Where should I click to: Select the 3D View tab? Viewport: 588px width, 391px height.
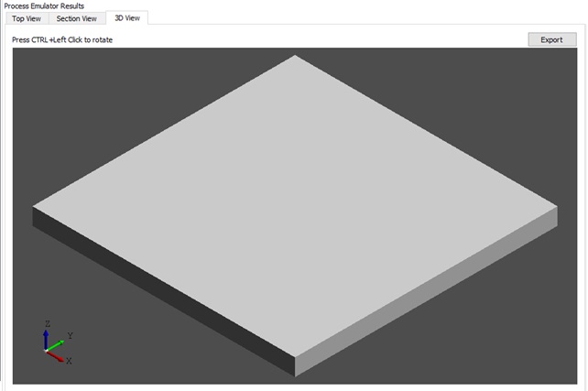point(127,18)
